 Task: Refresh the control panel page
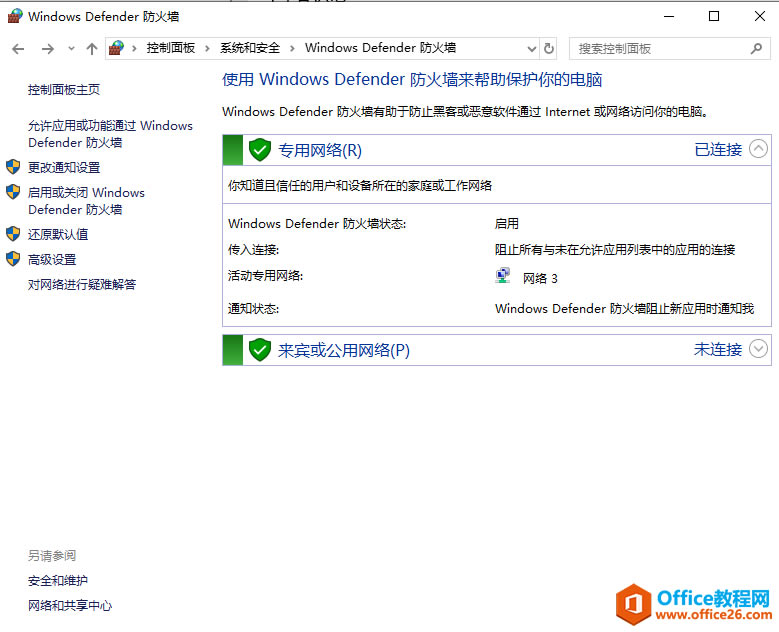(548, 49)
